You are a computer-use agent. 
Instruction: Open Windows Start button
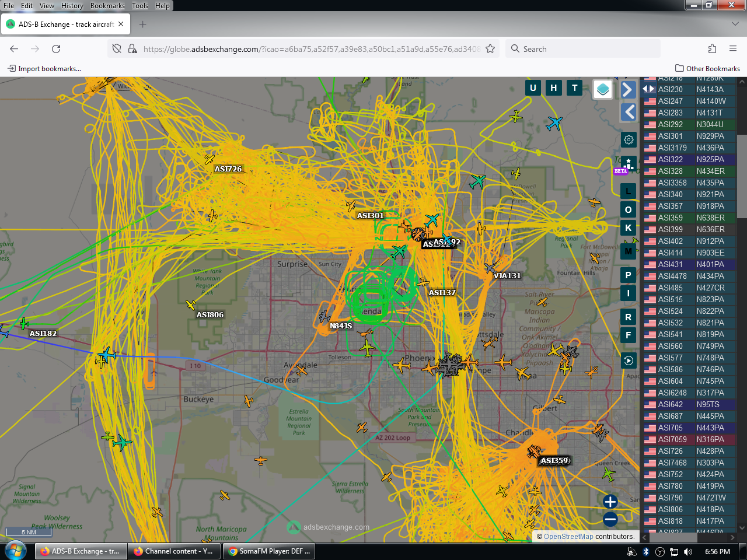[x=15, y=551]
